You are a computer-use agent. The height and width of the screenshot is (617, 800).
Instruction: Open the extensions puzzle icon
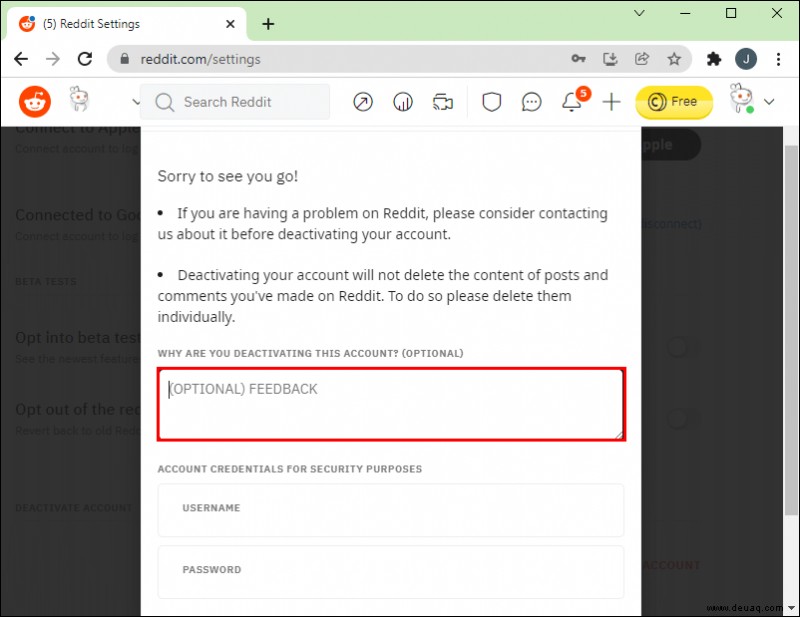click(714, 59)
